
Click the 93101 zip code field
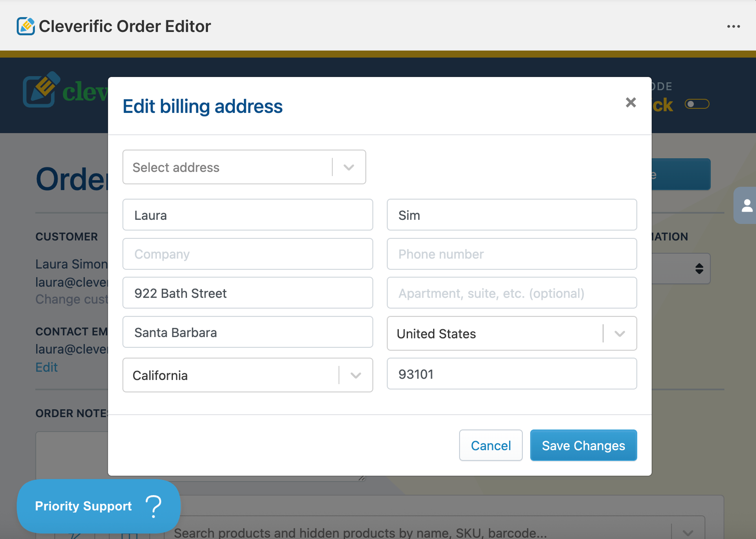pyautogui.click(x=511, y=374)
